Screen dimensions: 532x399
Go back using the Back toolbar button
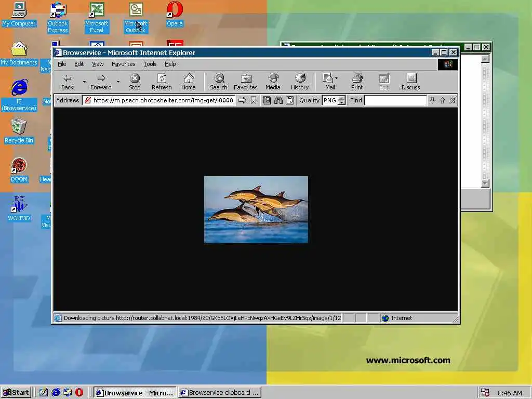click(67, 82)
